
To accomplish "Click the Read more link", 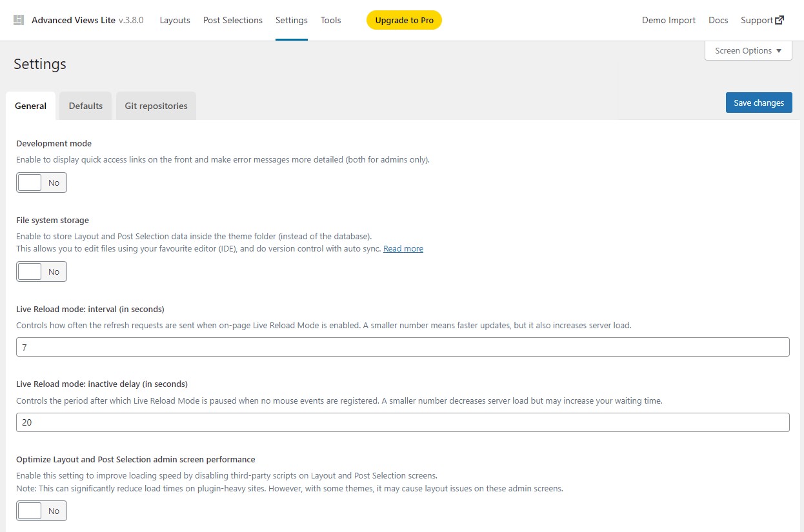I will pyautogui.click(x=403, y=248).
